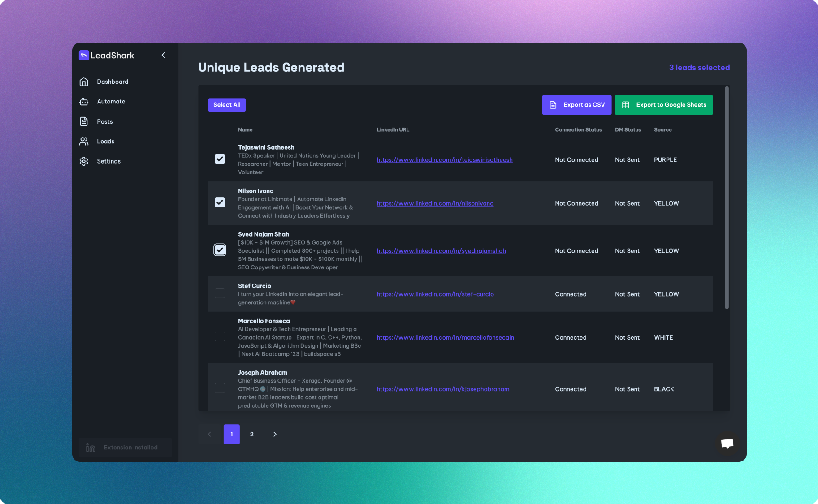
Task: Click the PURPLE source for Tejaswini
Action: pyautogui.click(x=665, y=160)
